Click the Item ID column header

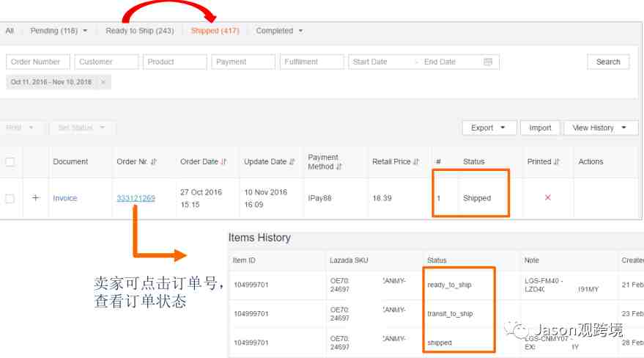pos(244,260)
